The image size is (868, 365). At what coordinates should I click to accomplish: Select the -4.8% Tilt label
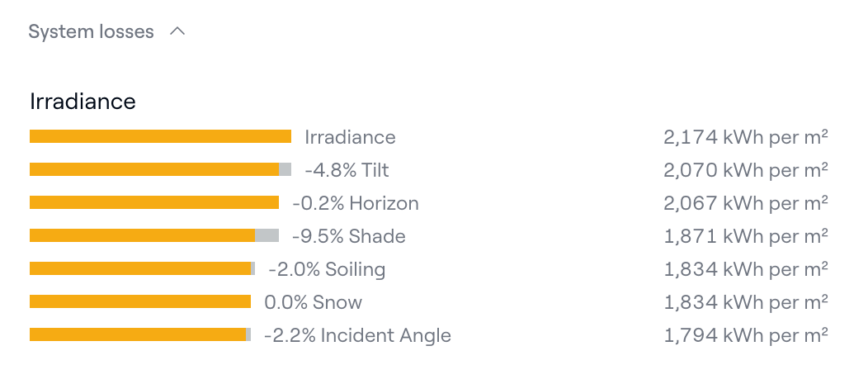click(347, 170)
